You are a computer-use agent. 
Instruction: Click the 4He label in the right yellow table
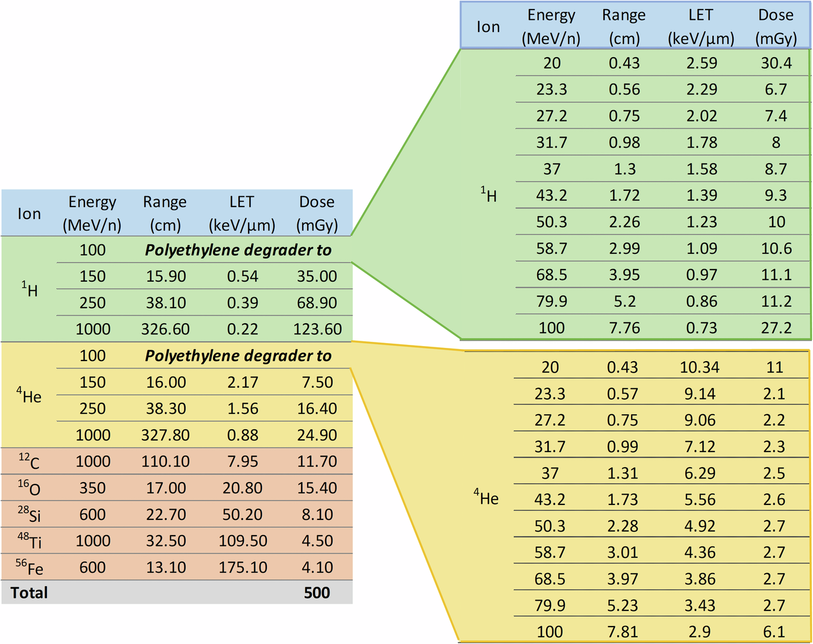(x=486, y=498)
